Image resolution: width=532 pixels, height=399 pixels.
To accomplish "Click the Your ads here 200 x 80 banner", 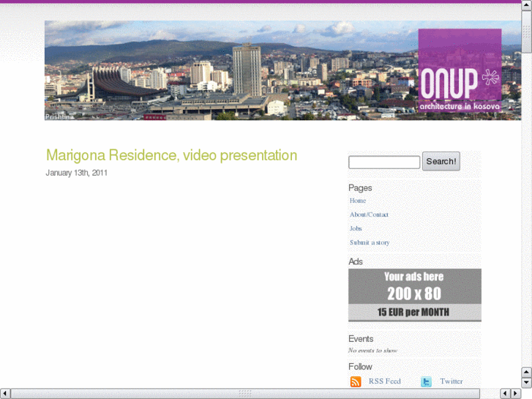I will 415,295.
